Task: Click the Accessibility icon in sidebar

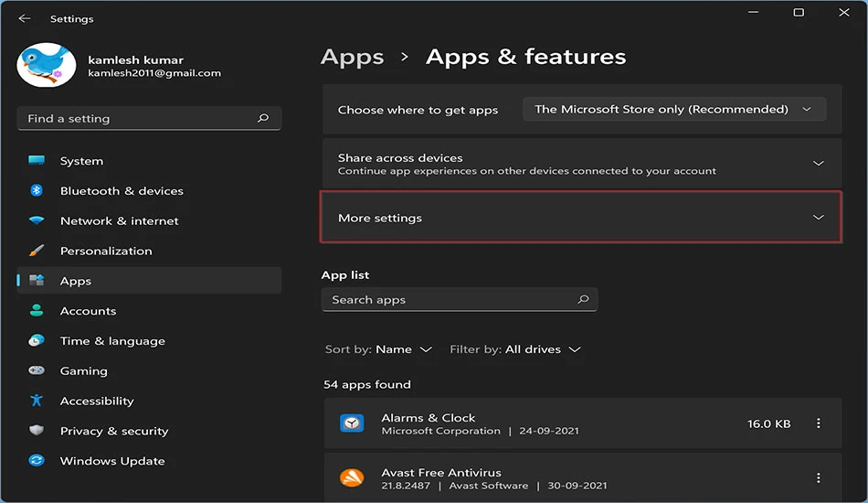Action: tap(37, 400)
